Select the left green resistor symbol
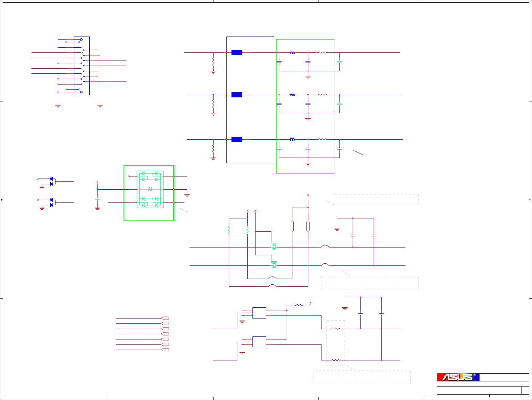The image size is (532, 400). point(229,230)
